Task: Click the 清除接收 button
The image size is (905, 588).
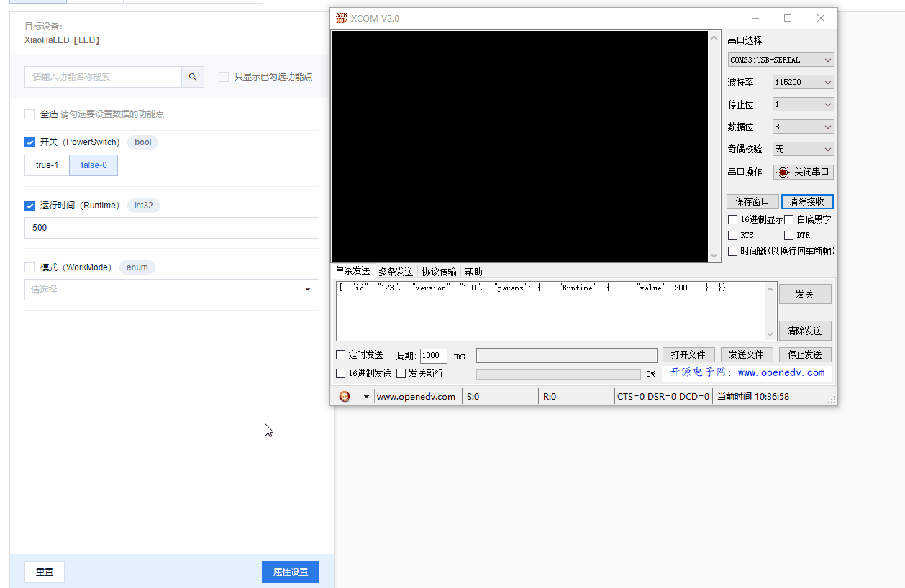Action: pos(807,202)
